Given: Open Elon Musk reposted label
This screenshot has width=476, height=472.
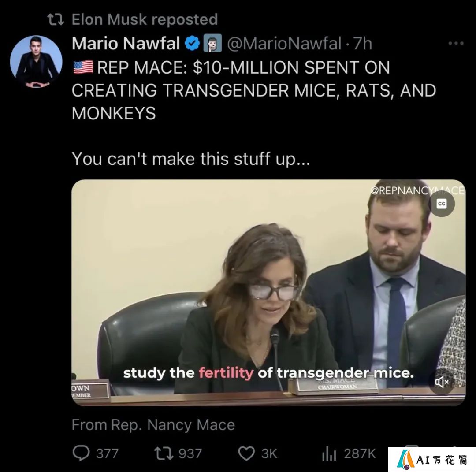Looking at the screenshot, I should (x=145, y=19).
